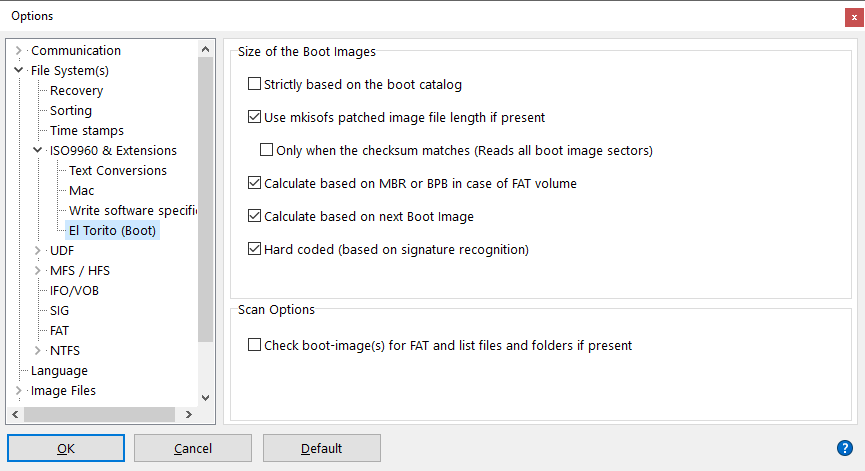Image resolution: width=865 pixels, height=471 pixels.
Task: Enable Check boot-image(s) for FAT option
Action: pos(254,345)
